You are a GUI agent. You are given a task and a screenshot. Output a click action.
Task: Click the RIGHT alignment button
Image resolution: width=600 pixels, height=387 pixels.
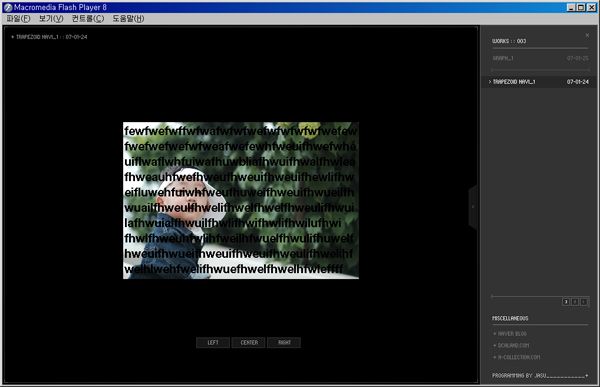pyautogui.click(x=284, y=343)
